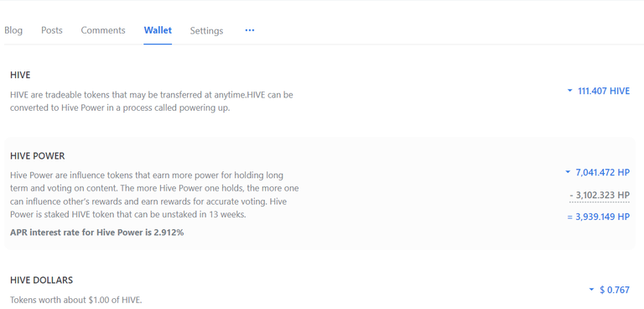The image size is (644, 309).
Task: Click the 'Tokens worth about $1.00 of HIVE' text
Action: click(x=76, y=300)
